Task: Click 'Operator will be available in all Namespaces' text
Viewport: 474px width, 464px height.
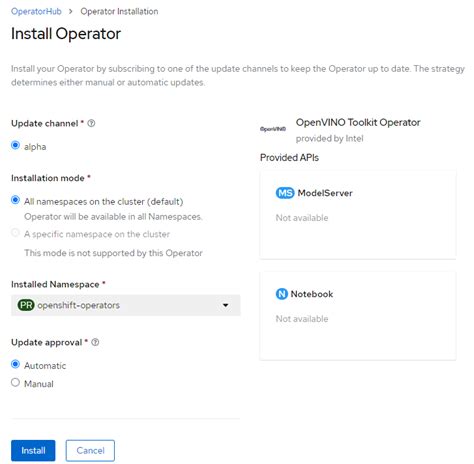Action: 113,217
